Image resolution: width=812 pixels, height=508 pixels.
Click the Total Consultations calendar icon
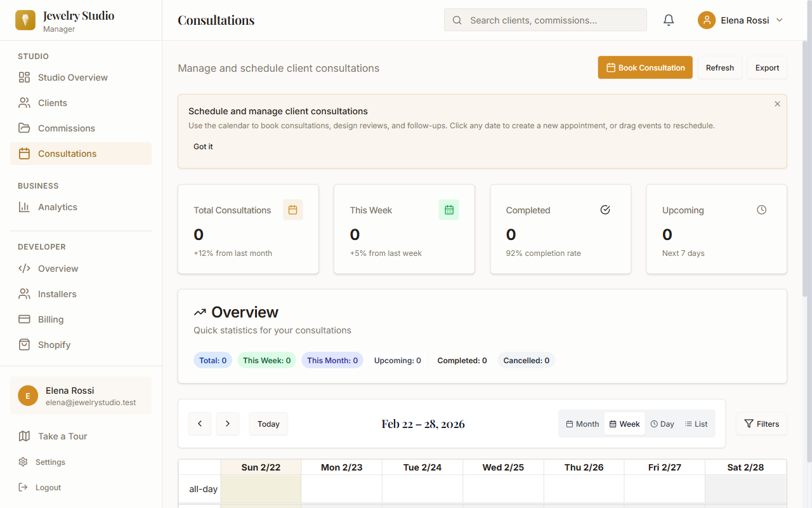[292, 210]
